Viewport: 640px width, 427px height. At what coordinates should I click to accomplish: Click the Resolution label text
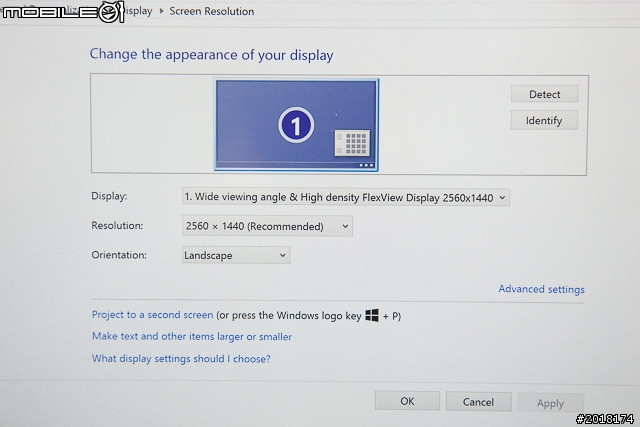pos(117,225)
